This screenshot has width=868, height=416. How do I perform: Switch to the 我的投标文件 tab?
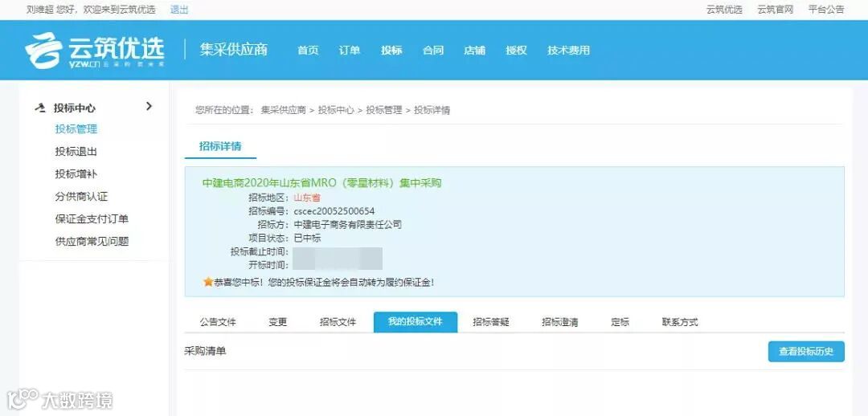416,322
